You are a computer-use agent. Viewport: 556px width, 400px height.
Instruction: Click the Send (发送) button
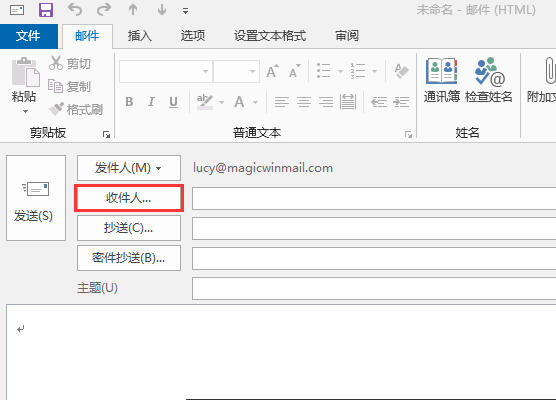tap(36, 198)
